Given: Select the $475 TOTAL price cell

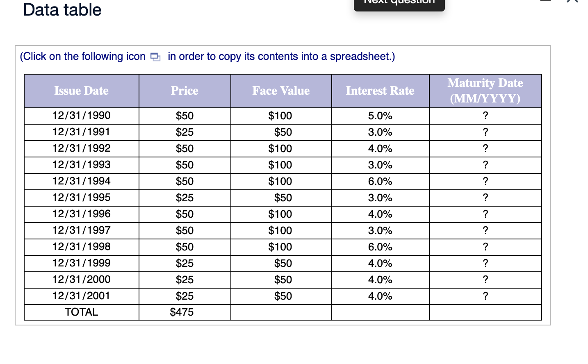Looking at the screenshot, I should pyautogui.click(x=181, y=312).
